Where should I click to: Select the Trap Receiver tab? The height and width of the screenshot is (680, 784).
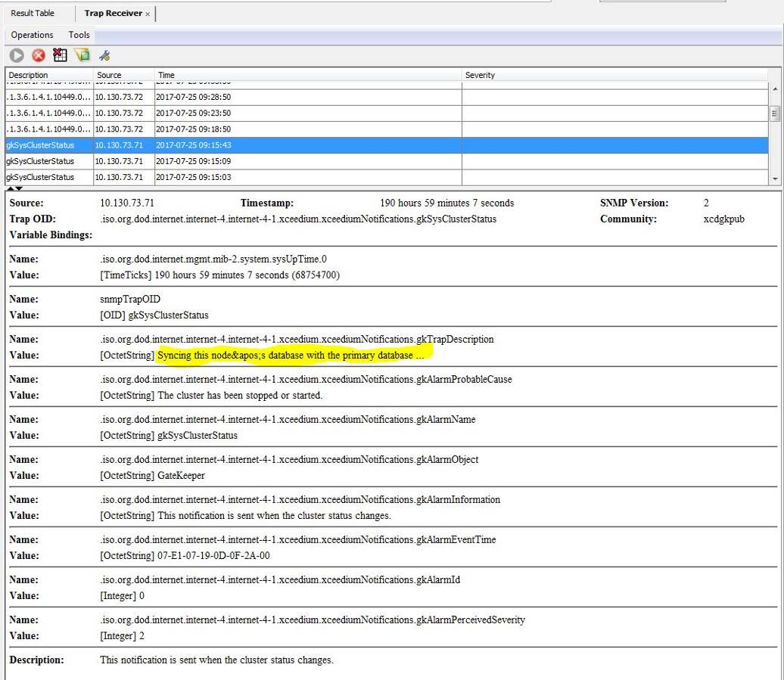click(x=114, y=13)
